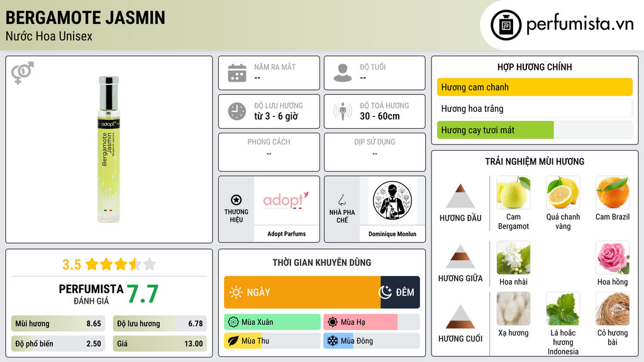
Task: Click the PERFUMISTA ĐÁNH GIÁ label
Action: [91, 294]
